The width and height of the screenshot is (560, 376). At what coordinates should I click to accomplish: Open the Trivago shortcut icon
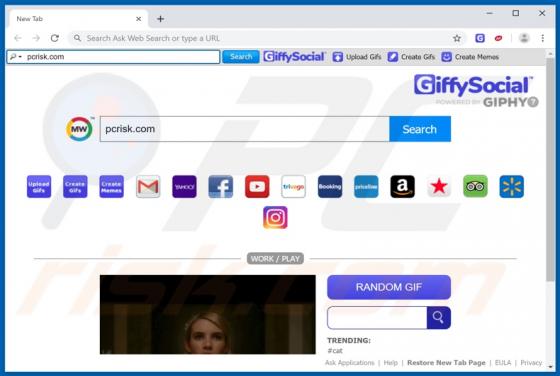point(293,186)
